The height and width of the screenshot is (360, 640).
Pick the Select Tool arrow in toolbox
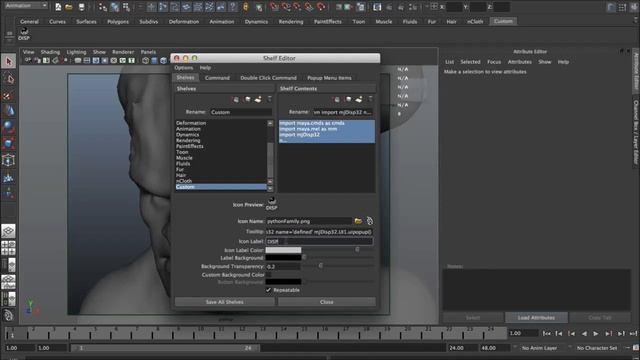click(9, 62)
